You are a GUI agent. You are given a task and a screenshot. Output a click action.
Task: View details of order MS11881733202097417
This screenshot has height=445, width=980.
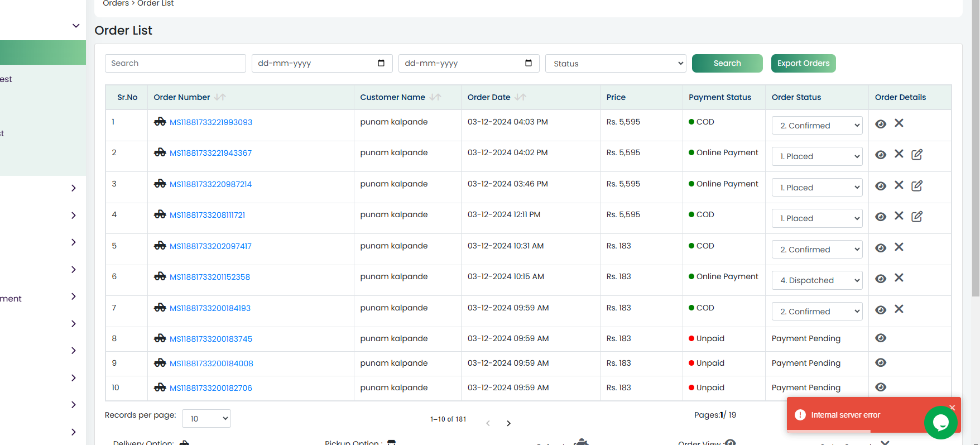click(x=881, y=248)
